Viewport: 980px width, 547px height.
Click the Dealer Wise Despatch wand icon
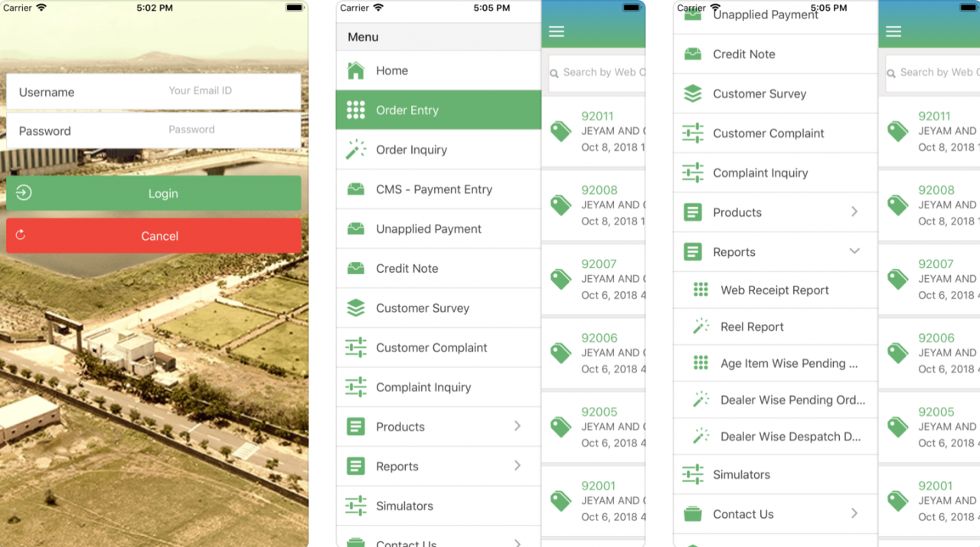[x=701, y=437]
